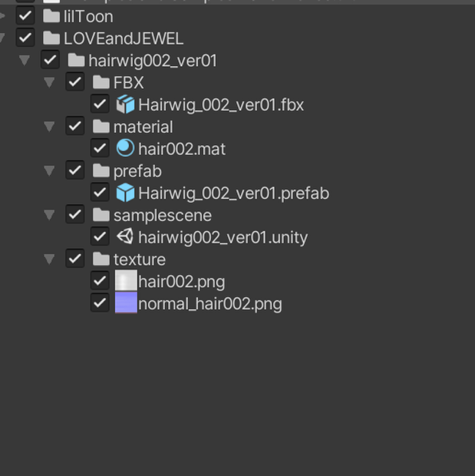Collapse the FBX folder tree arrow

(49, 82)
